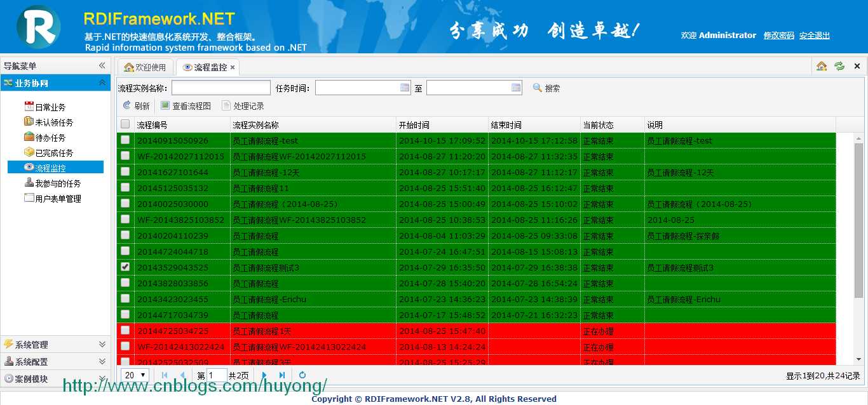Go to the previous page
Image resolution: width=868 pixels, height=405 pixels.
(x=182, y=375)
